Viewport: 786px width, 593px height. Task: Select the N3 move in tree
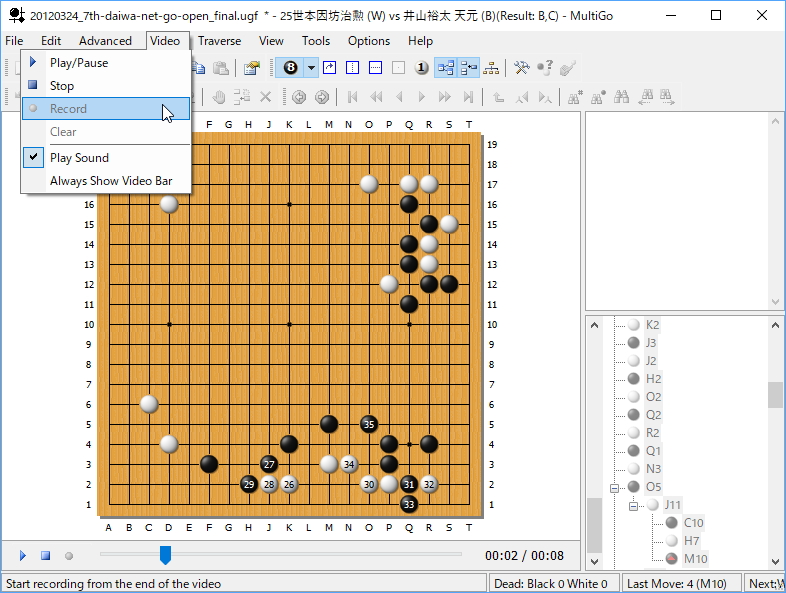(653, 469)
